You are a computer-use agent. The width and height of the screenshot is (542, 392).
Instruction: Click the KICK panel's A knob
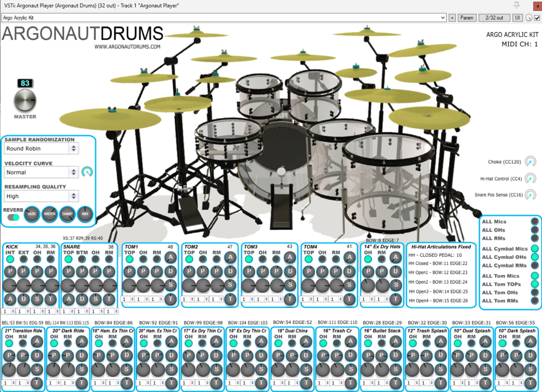pyautogui.click(x=10, y=299)
